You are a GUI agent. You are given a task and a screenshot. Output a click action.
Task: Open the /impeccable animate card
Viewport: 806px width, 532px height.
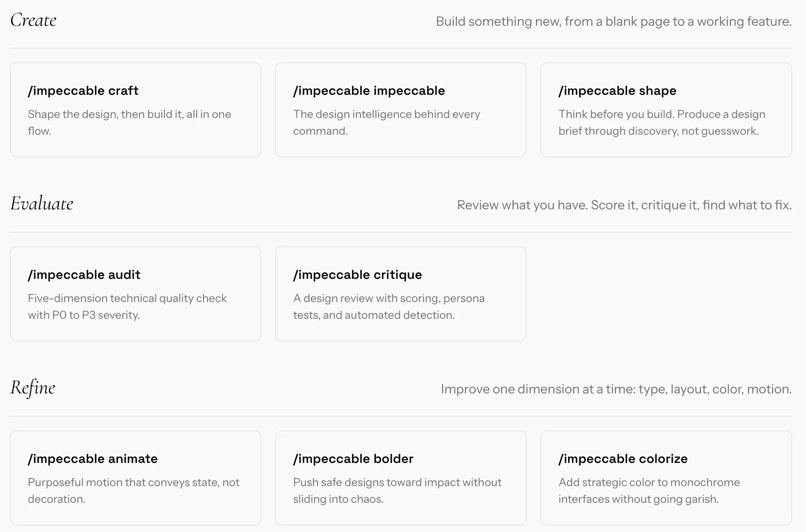tap(136, 478)
